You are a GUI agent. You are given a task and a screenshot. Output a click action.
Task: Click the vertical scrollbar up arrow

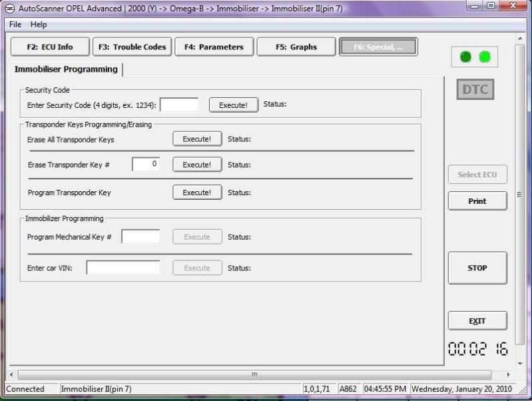point(520,39)
